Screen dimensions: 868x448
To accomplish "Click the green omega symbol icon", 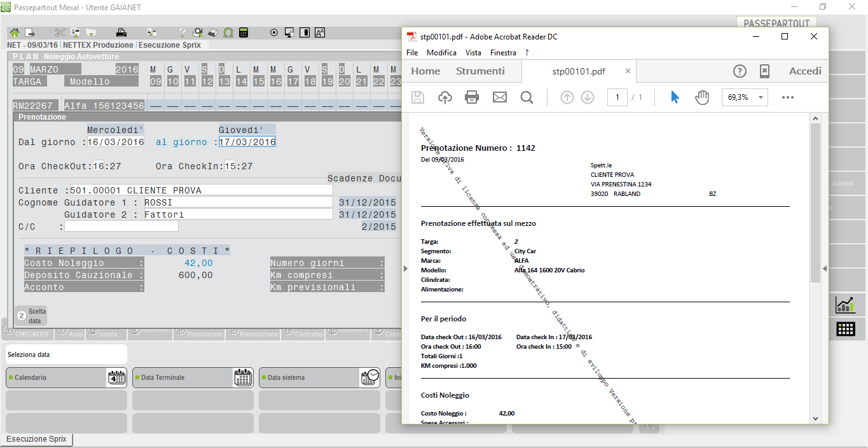I will pos(228,32).
